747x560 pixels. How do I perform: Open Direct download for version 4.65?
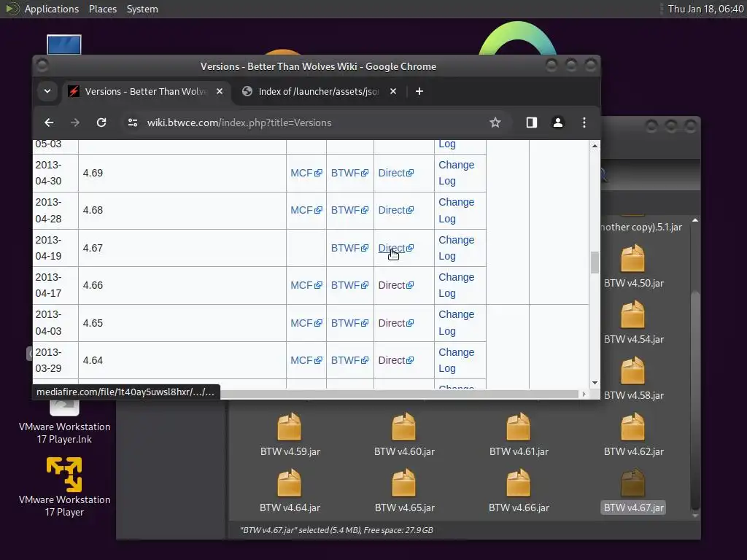click(x=395, y=323)
